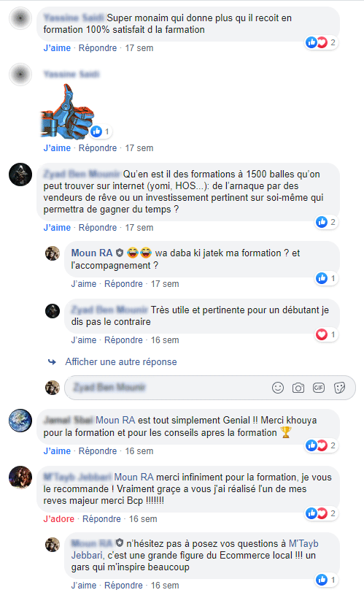Image resolution: width=364 pixels, height=598 pixels.
Task: Reply to the n'hésitez pas comment
Action: coord(123,586)
